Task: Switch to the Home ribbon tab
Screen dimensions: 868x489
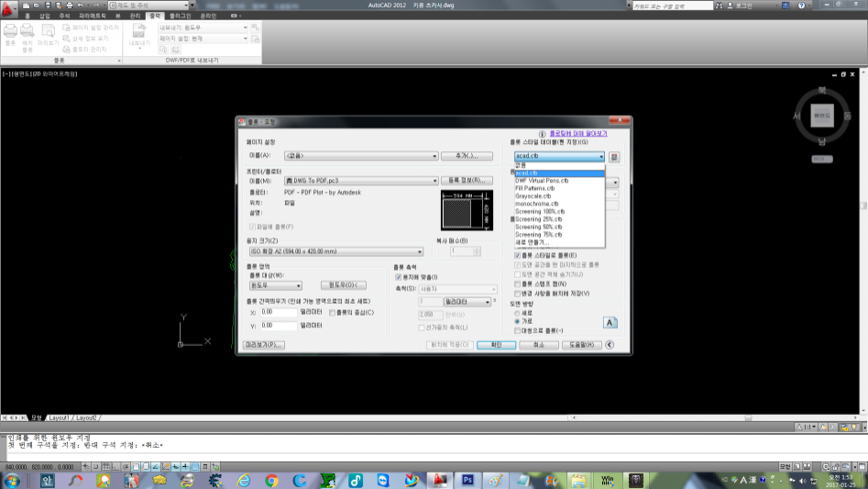Action: [x=27, y=17]
